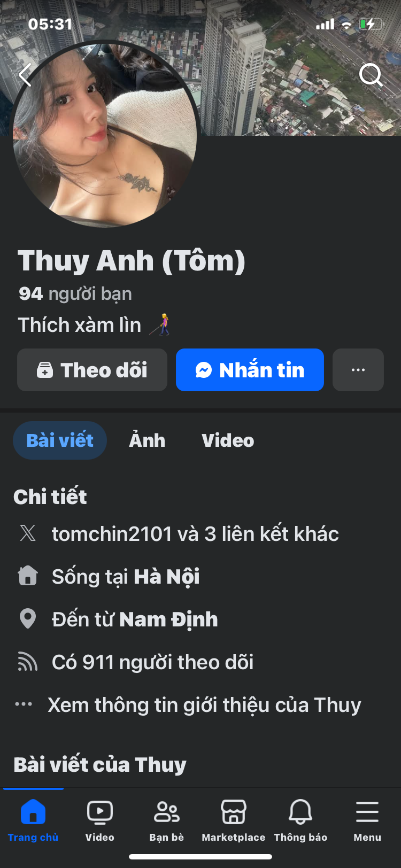Tap the X icon beside tomchin2101
The width and height of the screenshot is (401, 868).
(x=28, y=533)
